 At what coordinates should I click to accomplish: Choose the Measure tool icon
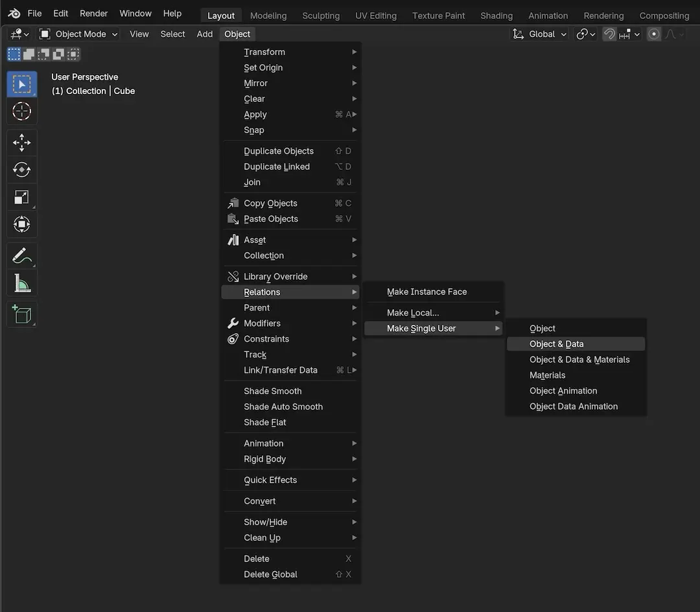coord(22,283)
